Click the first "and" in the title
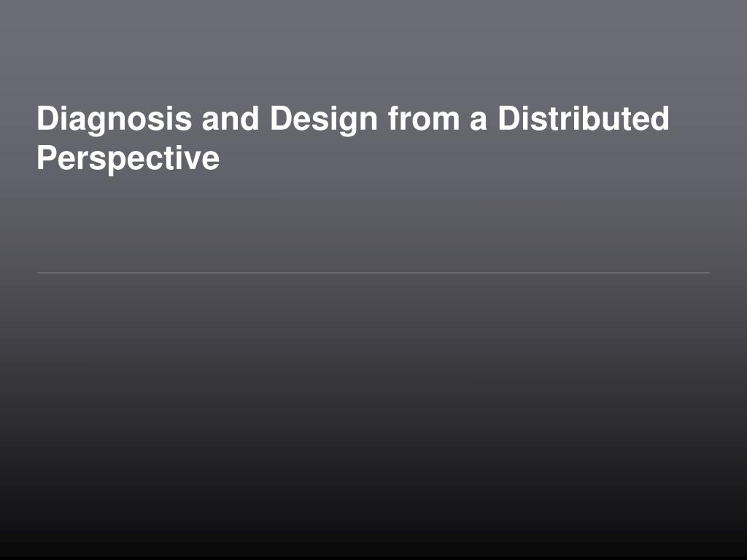The width and height of the screenshot is (747, 560). coord(231,119)
